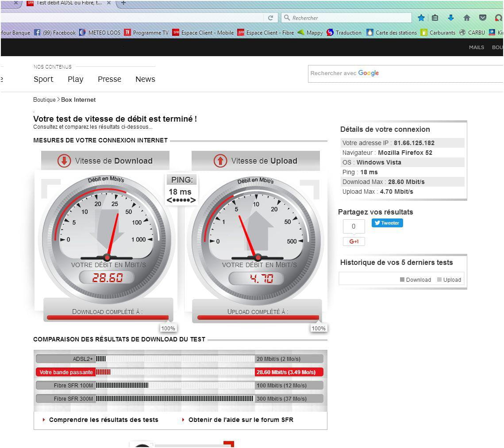This screenshot has width=504, height=448.
Task: Open the News section
Action: coord(145,79)
